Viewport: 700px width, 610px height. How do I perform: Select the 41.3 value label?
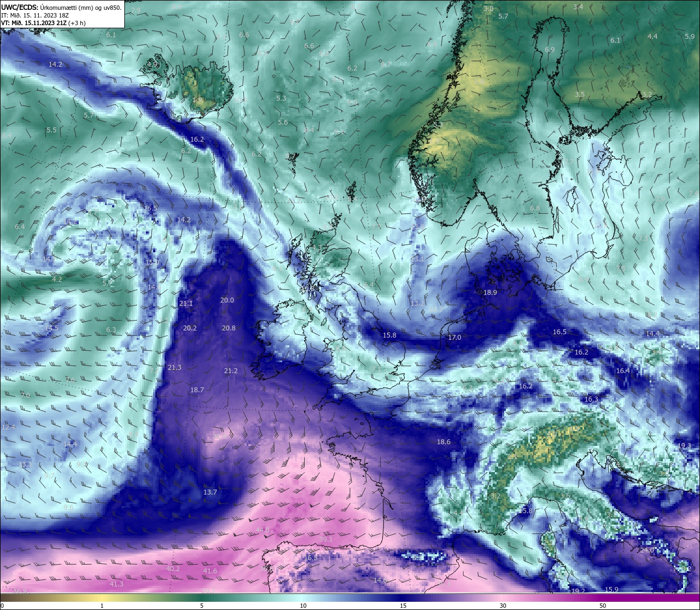[116, 584]
